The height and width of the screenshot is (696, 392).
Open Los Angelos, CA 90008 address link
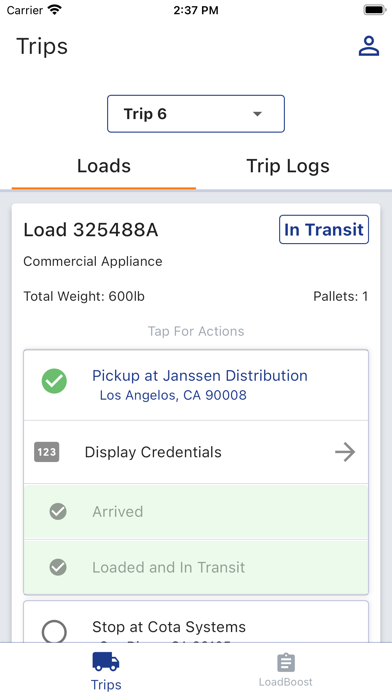click(x=173, y=395)
